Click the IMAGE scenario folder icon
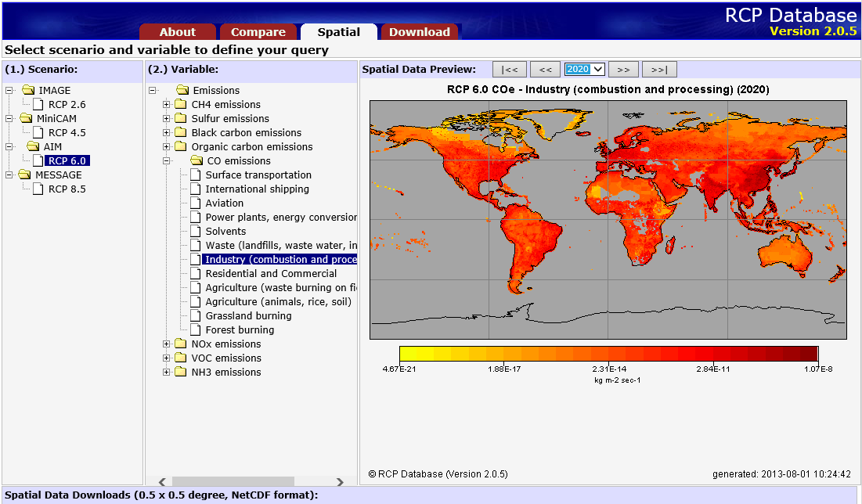The height and width of the screenshot is (504, 862). click(28, 90)
